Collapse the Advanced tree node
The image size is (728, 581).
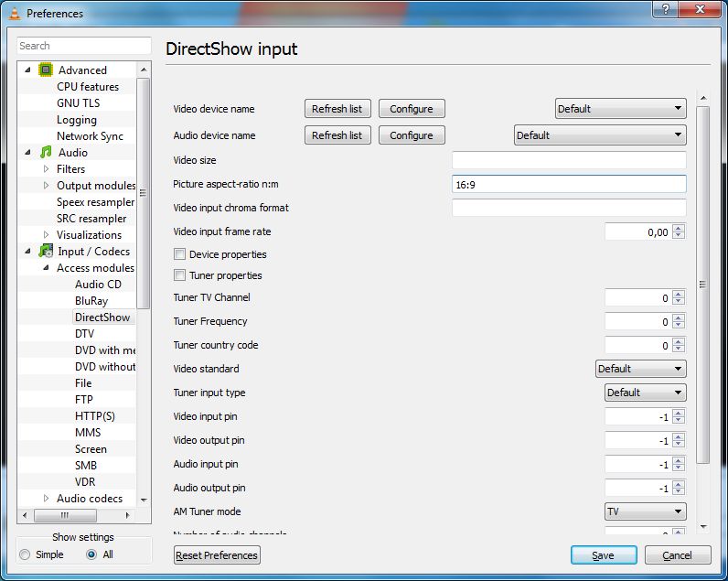point(27,70)
